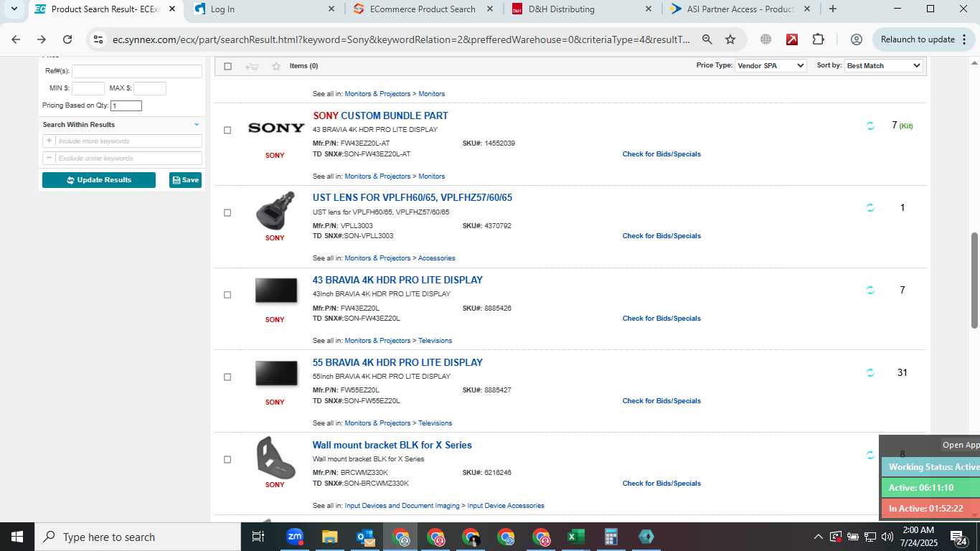Open the red arrow extension icon

(792, 39)
